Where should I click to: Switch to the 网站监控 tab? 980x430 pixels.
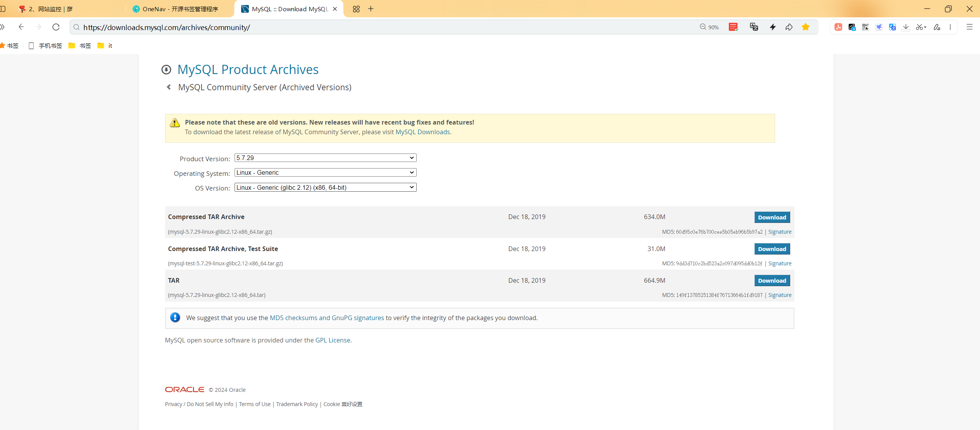click(x=50, y=9)
